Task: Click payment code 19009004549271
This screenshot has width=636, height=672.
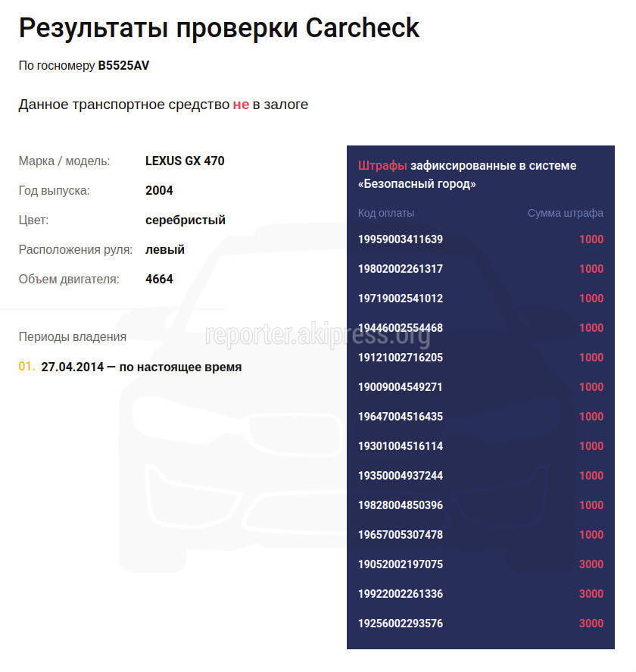Action: pos(401,387)
